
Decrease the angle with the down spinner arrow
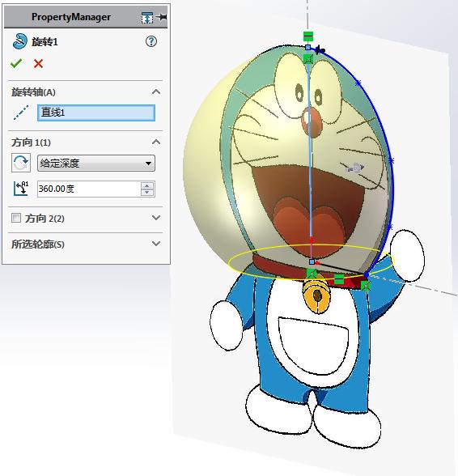[x=147, y=193]
